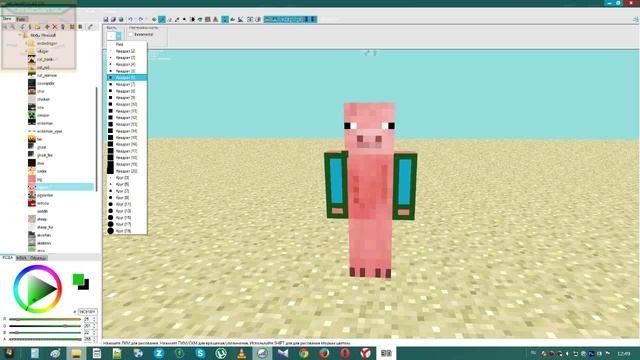Click the new folder icon above skin tree

(38, 27)
